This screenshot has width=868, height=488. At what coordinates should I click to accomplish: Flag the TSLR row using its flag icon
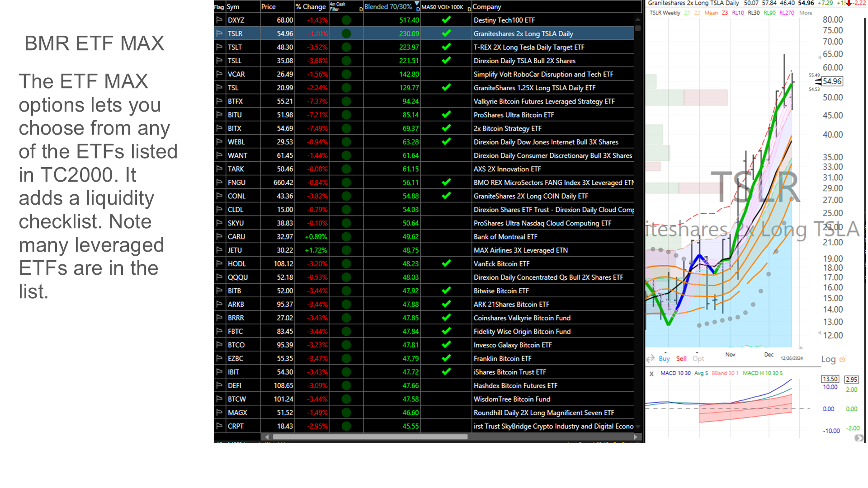(220, 33)
